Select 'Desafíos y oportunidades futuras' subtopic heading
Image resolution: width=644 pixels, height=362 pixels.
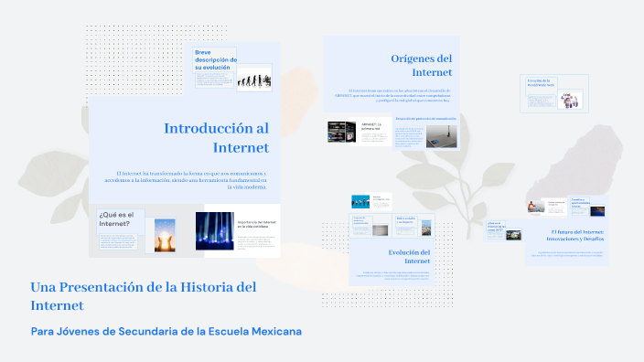[x=580, y=203]
